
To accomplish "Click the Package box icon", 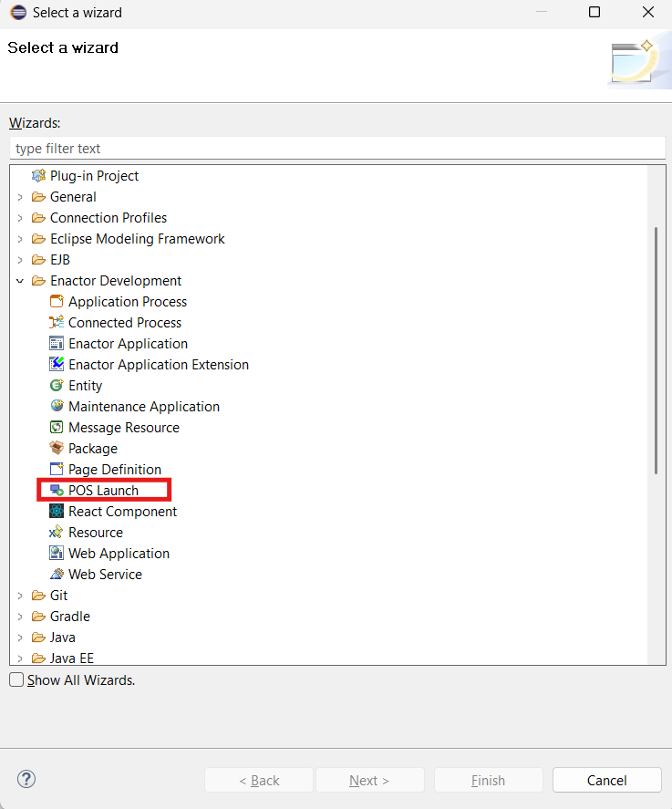I will pyautogui.click(x=57, y=449).
